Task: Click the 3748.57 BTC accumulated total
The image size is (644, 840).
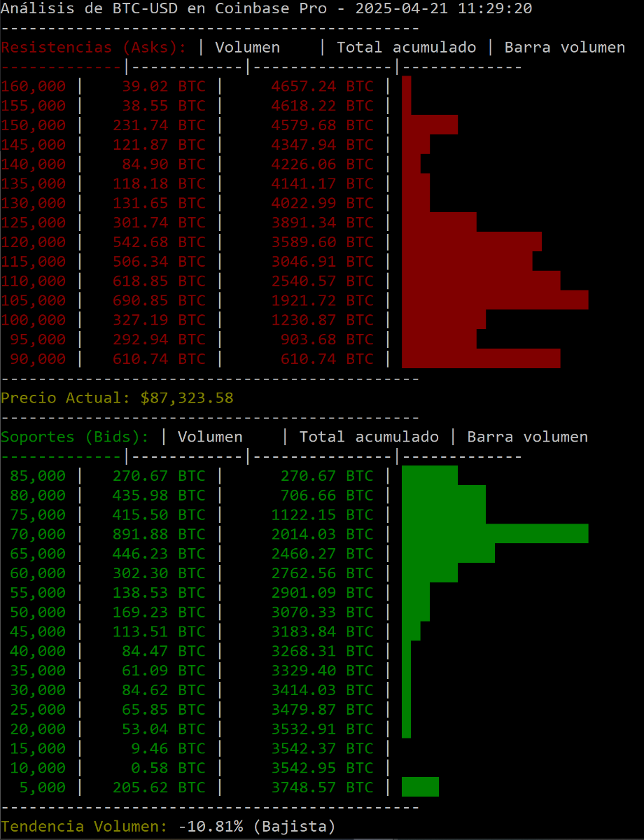Action: 322,787
